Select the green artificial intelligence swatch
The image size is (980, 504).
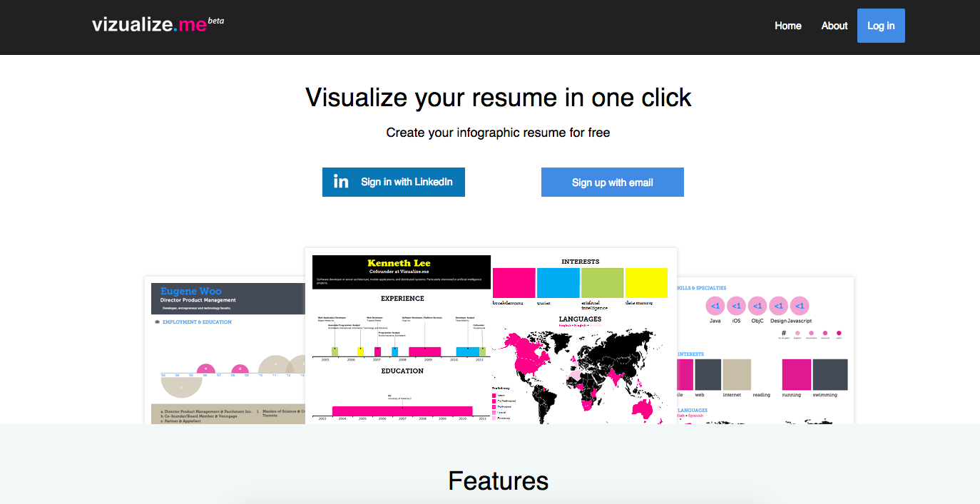pos(602,282)
